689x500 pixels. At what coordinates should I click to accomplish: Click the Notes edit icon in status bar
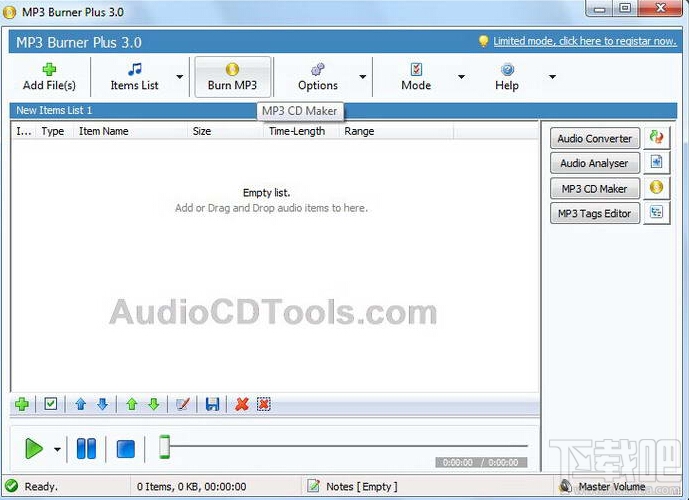[x=313, y=486]
